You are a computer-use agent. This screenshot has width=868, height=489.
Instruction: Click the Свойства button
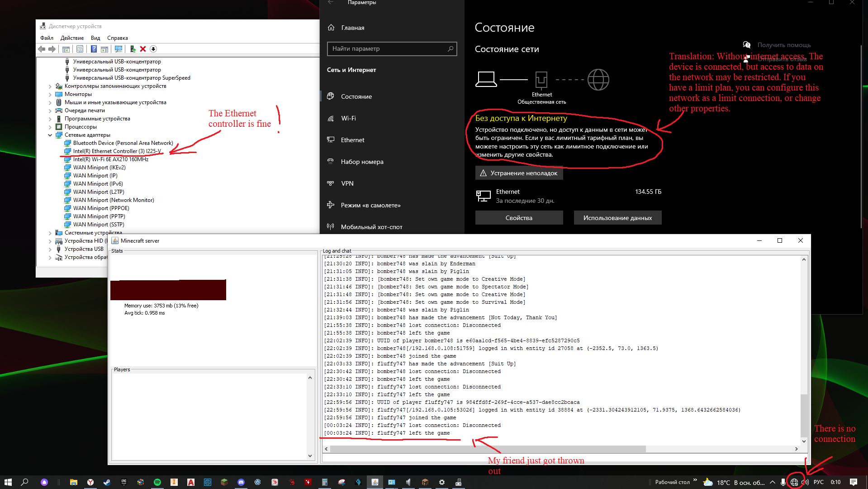pos(519,218)
